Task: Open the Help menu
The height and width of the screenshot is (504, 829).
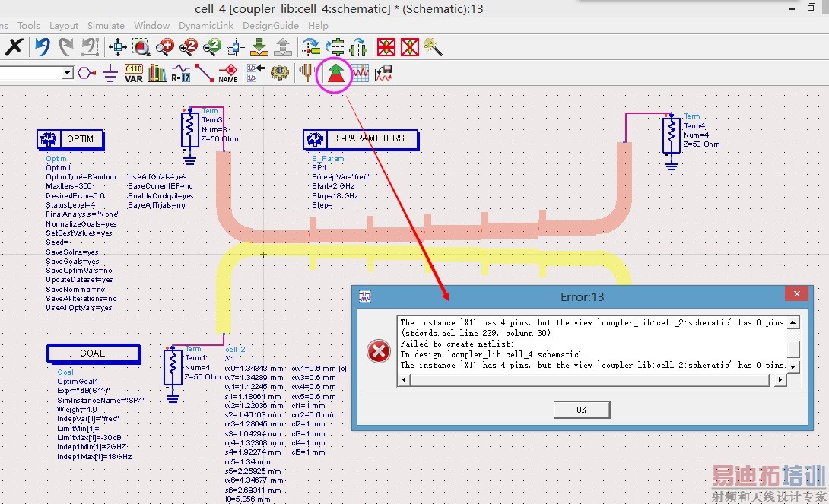Action: coord(318,25)
